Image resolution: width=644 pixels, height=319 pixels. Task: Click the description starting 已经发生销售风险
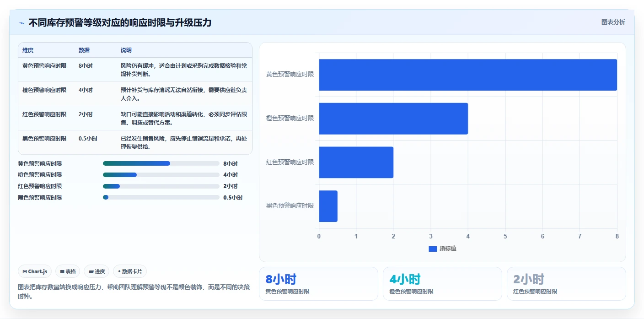(184, 143)
